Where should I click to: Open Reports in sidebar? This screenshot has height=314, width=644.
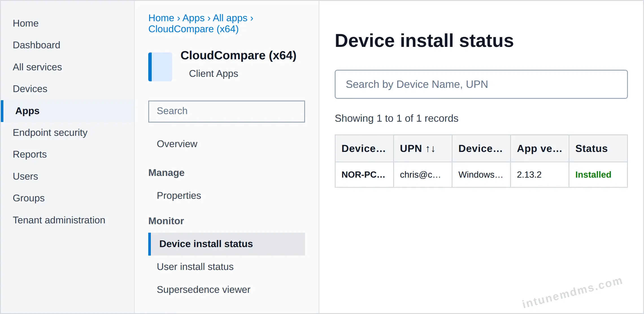pos(30,154)
